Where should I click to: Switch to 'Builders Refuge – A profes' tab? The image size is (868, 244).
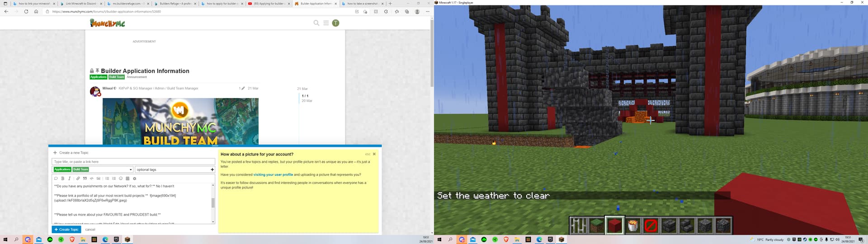[175, 4]
